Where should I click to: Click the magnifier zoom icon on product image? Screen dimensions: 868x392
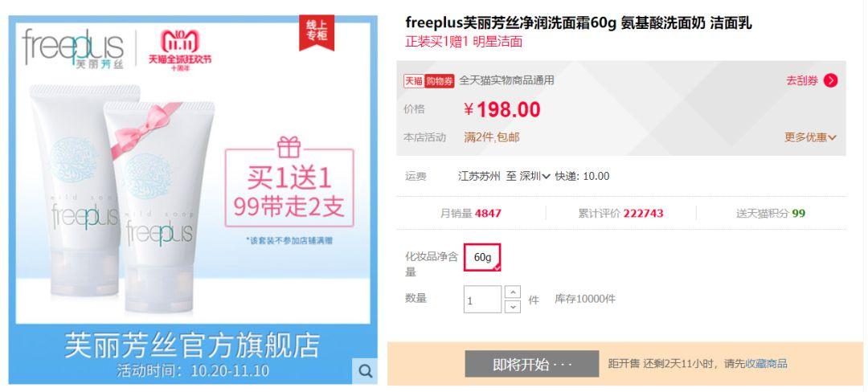[x=365, y=370]
